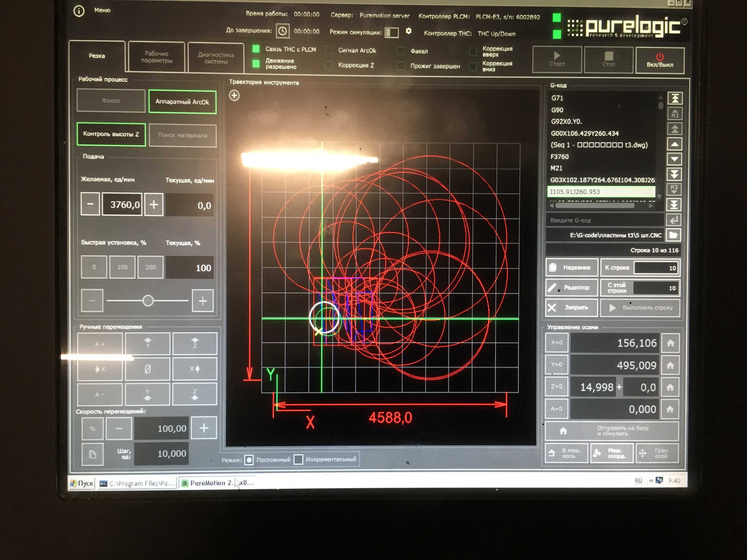Click the simulation settings gear icon
The image size is (747, 560).
(x=408, y=31)
